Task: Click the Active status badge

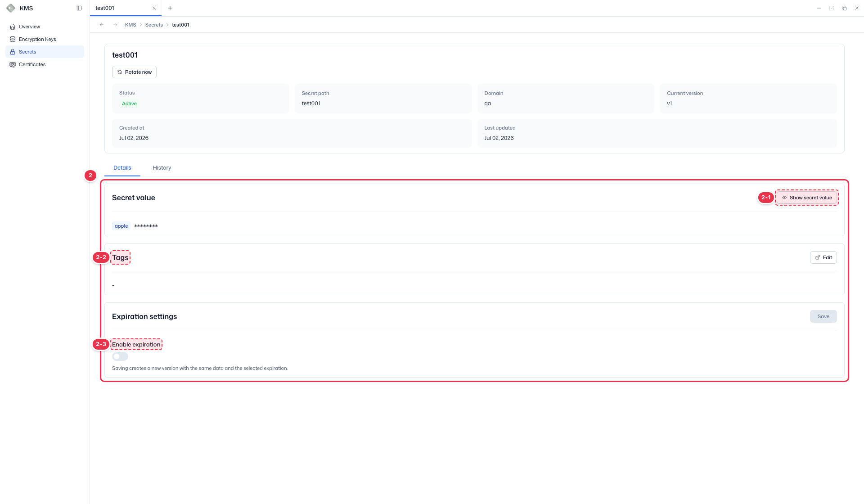Action: coord(129,103)
